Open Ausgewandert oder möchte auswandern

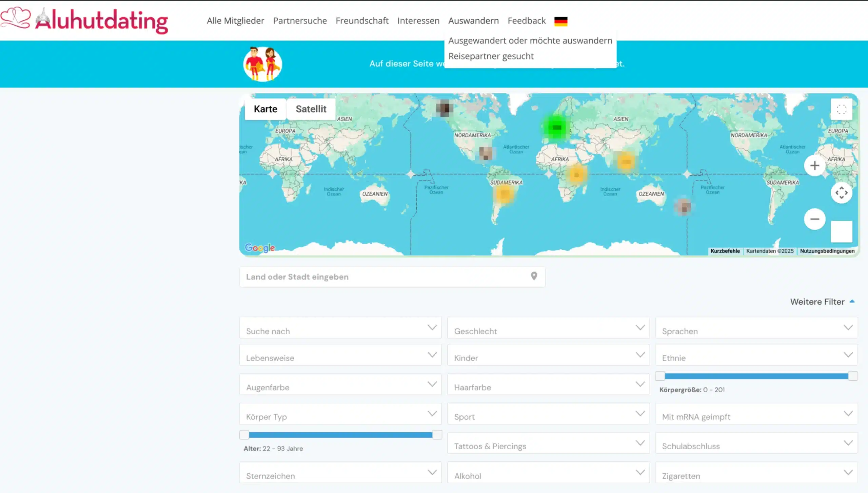(530, 41)
